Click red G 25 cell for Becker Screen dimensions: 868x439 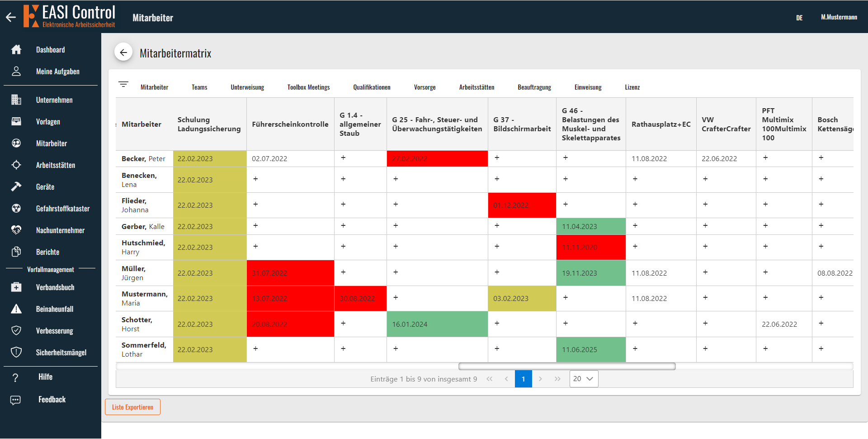(437, 159)
